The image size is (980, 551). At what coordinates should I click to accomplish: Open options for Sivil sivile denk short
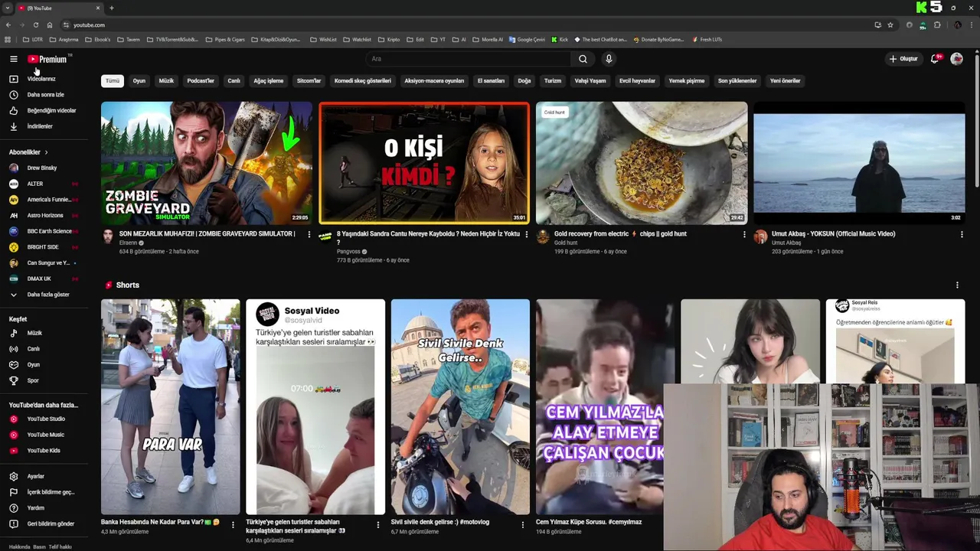(523, 525)
